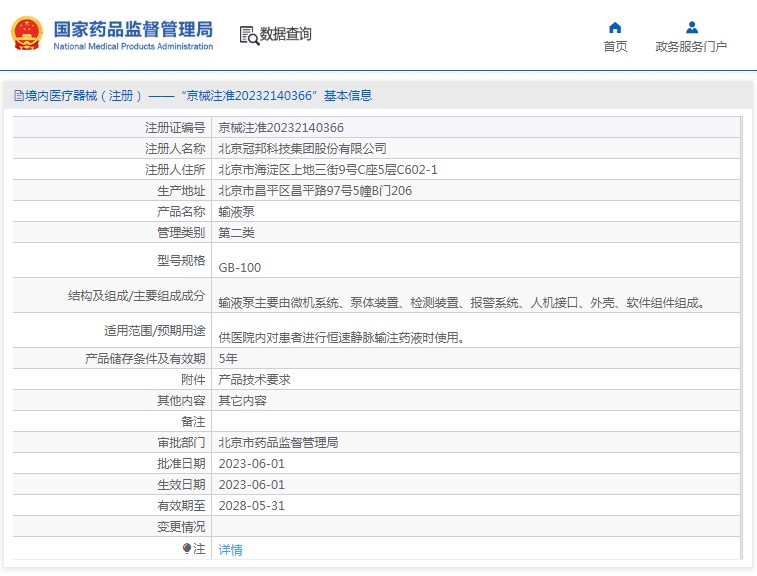The image size is (757, 576).
Task: Click the 结构及组成/主要组成成分 label
Action: click(137, 295)
